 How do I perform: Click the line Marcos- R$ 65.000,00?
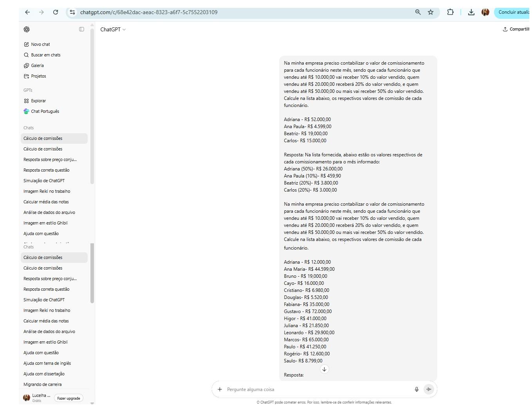point(307,340)
